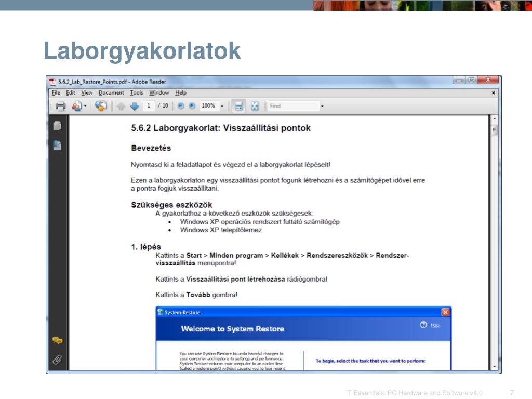This screenshot has height=399, width=532.
Task: Click the zoom field showing 100%
Action: [x=208, y=106]
